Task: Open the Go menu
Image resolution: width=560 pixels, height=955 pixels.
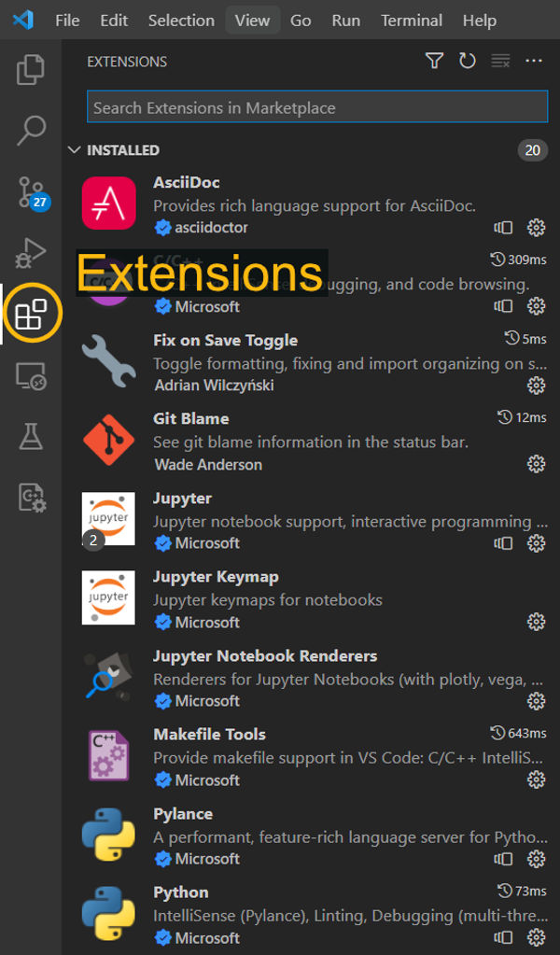Action: 301,21
